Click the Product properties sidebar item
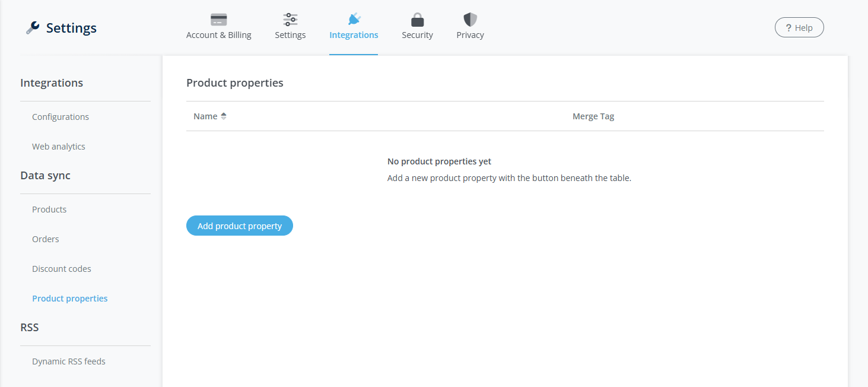868x387 pixels. pos(69,298)
